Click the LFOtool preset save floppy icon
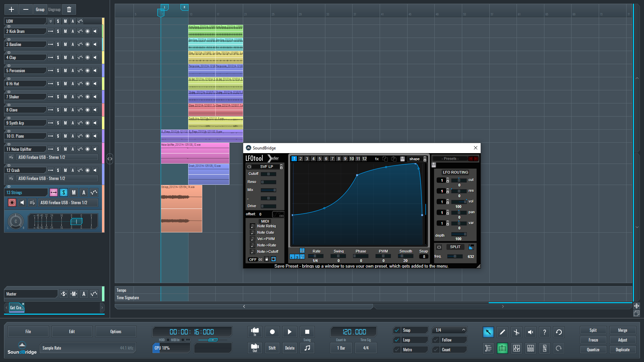The width and height of the screenshot is (644, 362). click(434, 165)
